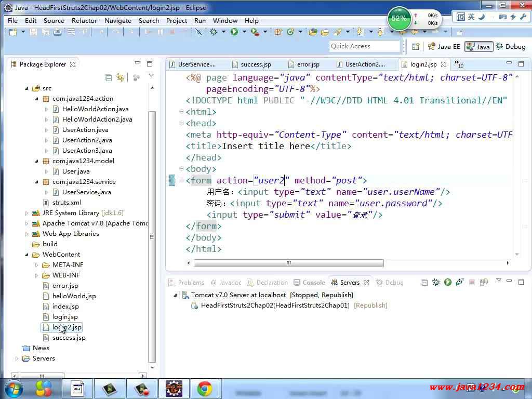532x399 pixels.
Task: Click the Previous Annotation arrow icon
Action: [380, 32]
